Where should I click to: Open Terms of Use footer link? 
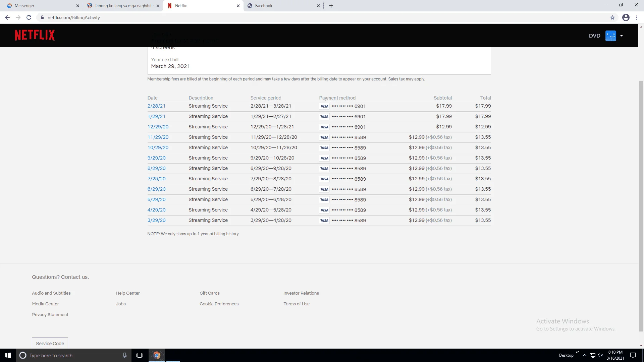pyautogui.click(x=297, y=304)
